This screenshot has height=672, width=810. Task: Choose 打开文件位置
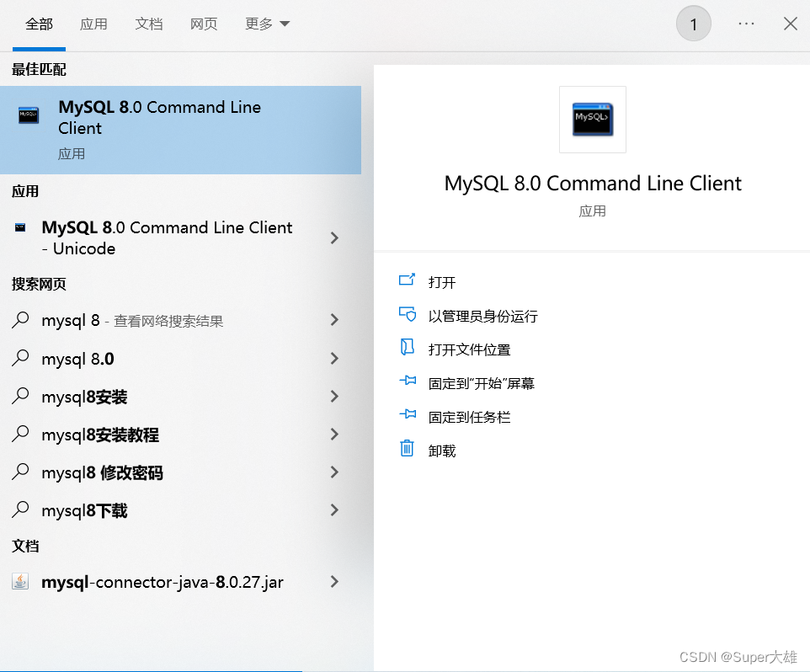469,349
